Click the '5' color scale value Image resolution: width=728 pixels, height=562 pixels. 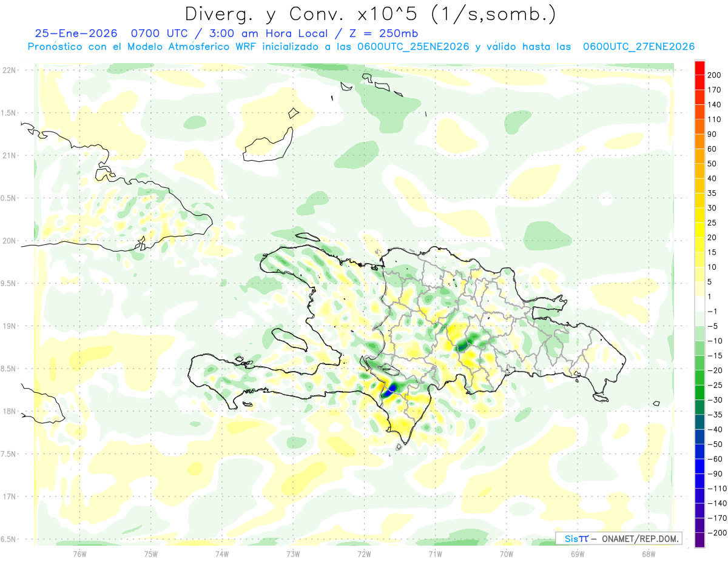pos(711,282)
